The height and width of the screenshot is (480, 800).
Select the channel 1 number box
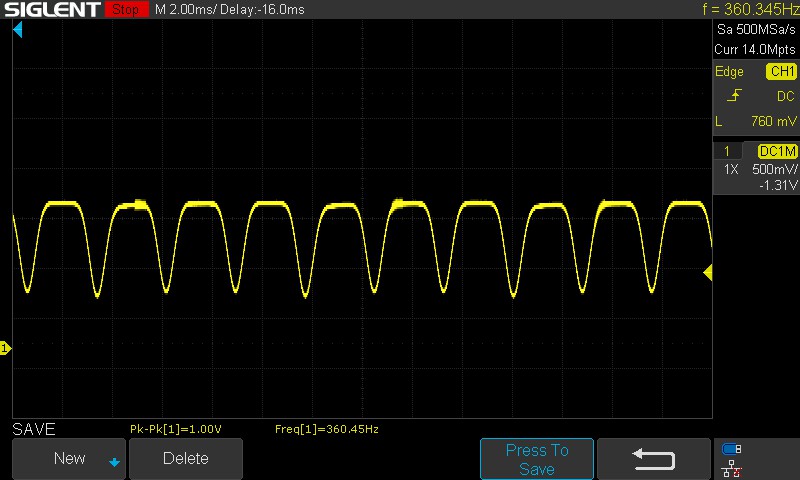pos(727,151)
